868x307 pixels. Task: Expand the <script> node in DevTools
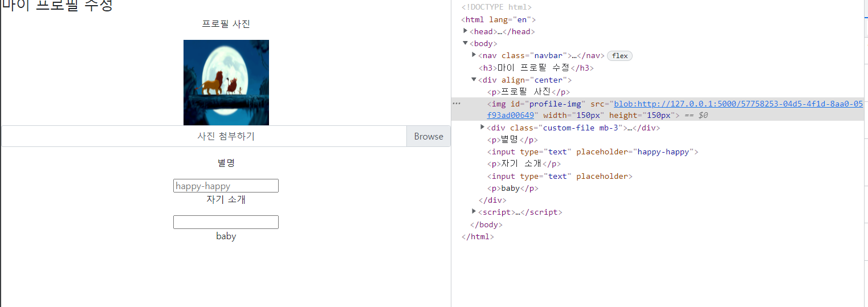click(x=474, y=211)
